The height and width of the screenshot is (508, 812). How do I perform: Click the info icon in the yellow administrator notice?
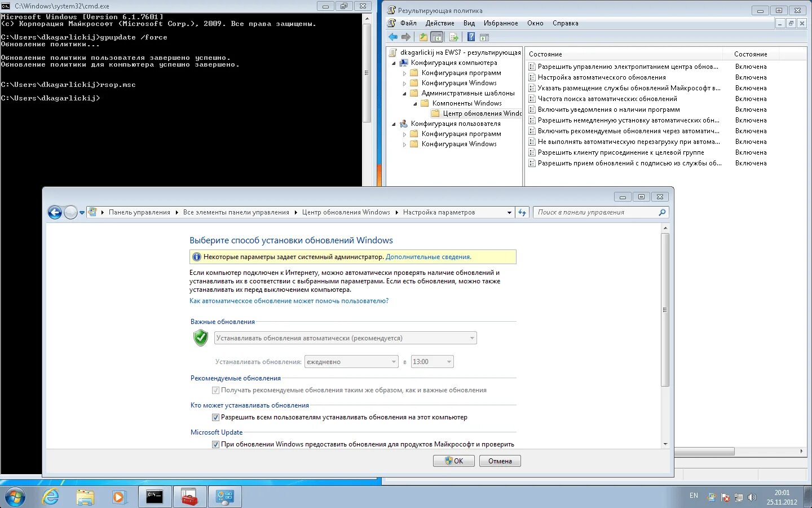196,257
